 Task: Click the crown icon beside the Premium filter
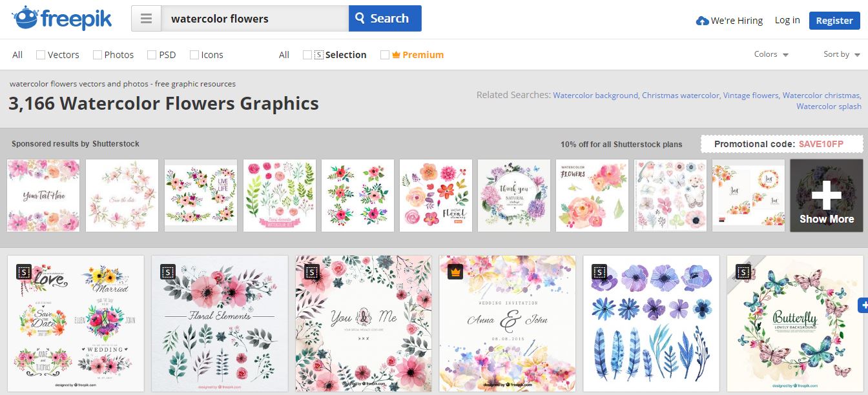tap(396, 54)
